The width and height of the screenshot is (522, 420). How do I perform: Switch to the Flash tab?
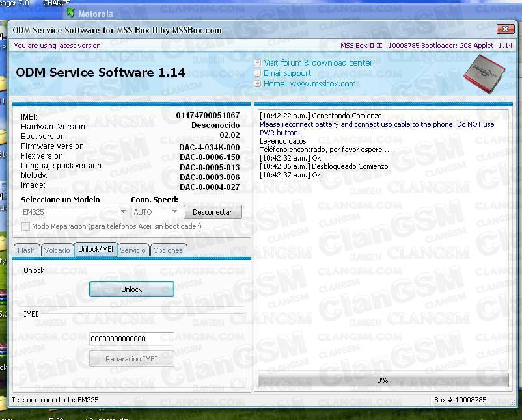pyautogui.click(x=26, y=250)
